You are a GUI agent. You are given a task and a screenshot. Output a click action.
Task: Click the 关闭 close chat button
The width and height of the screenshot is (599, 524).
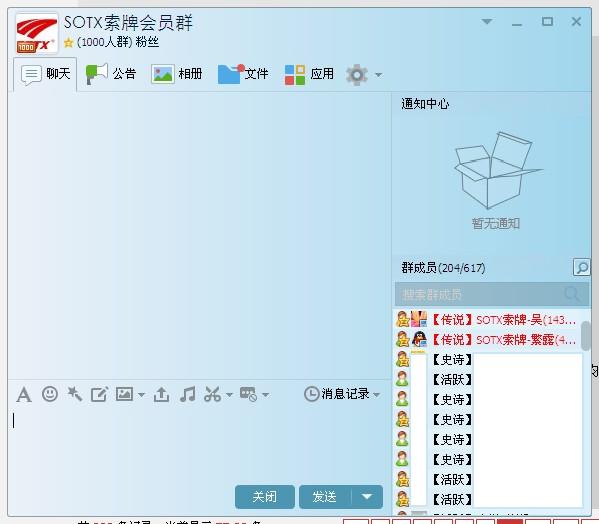point(265,497)
